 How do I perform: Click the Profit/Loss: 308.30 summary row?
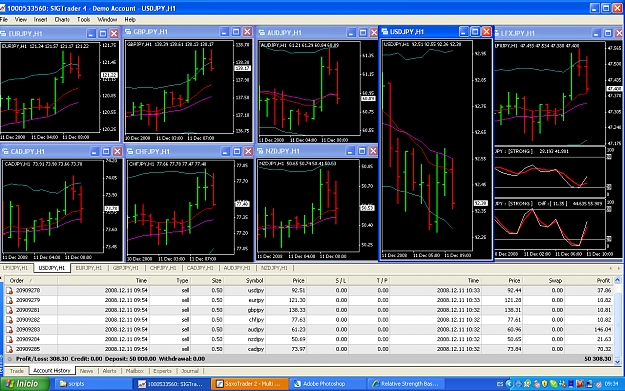[x=309, y=359]
